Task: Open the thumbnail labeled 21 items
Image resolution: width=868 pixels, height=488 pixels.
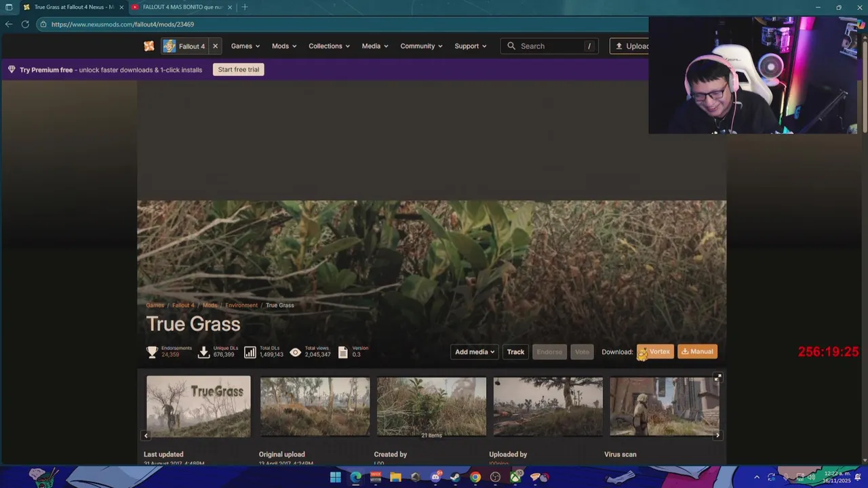Action: coord(431,406)
